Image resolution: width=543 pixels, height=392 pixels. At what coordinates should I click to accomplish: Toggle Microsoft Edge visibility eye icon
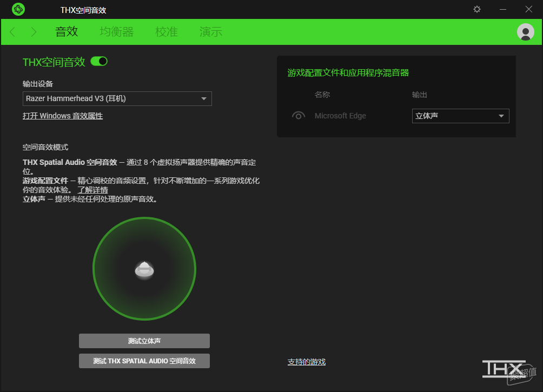coord(299,116)
